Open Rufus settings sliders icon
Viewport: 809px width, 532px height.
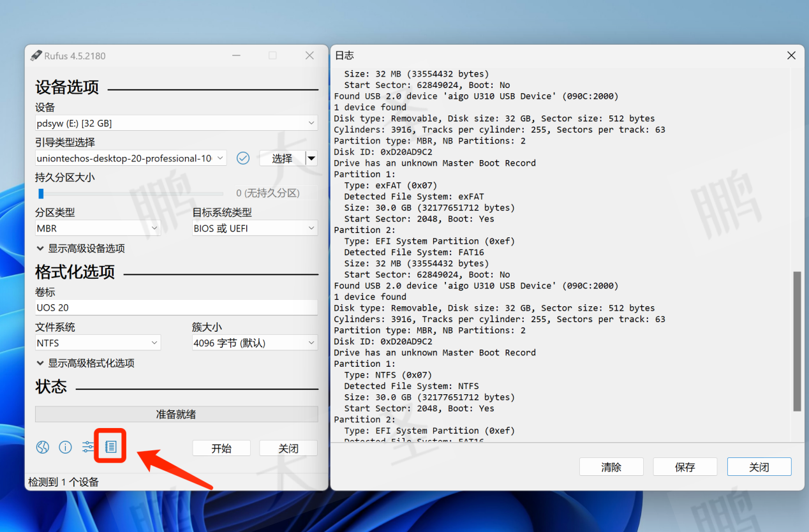click(x=88, y=447)
